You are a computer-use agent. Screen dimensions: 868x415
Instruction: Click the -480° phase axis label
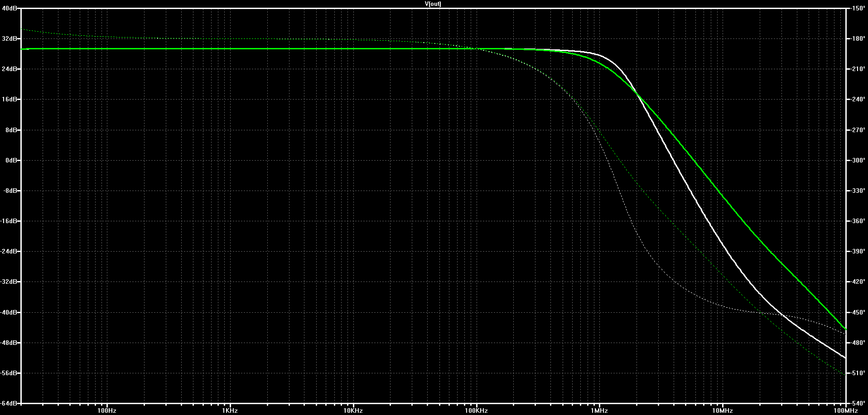(x=858, y=343)
